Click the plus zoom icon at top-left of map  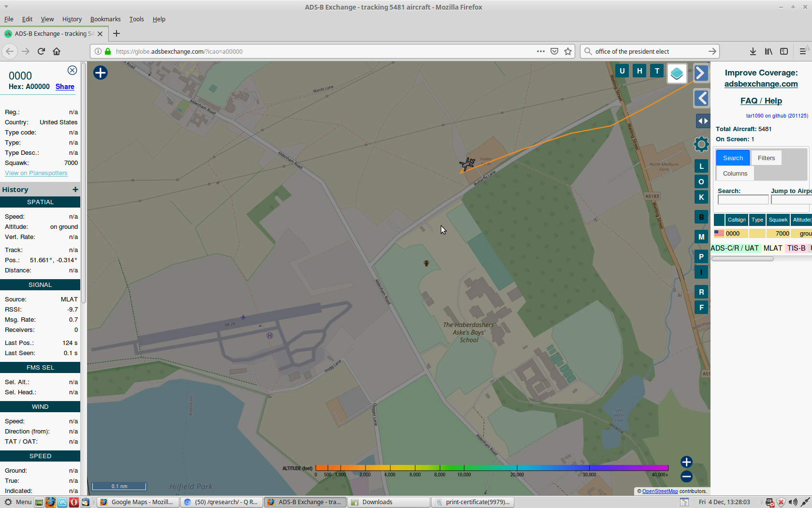[x=101, y=73]
